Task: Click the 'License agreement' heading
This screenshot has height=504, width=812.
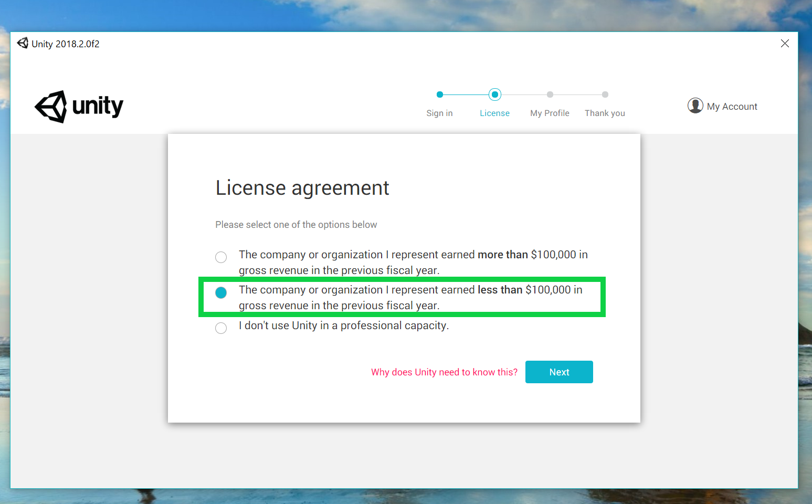Action: (302, 188)
